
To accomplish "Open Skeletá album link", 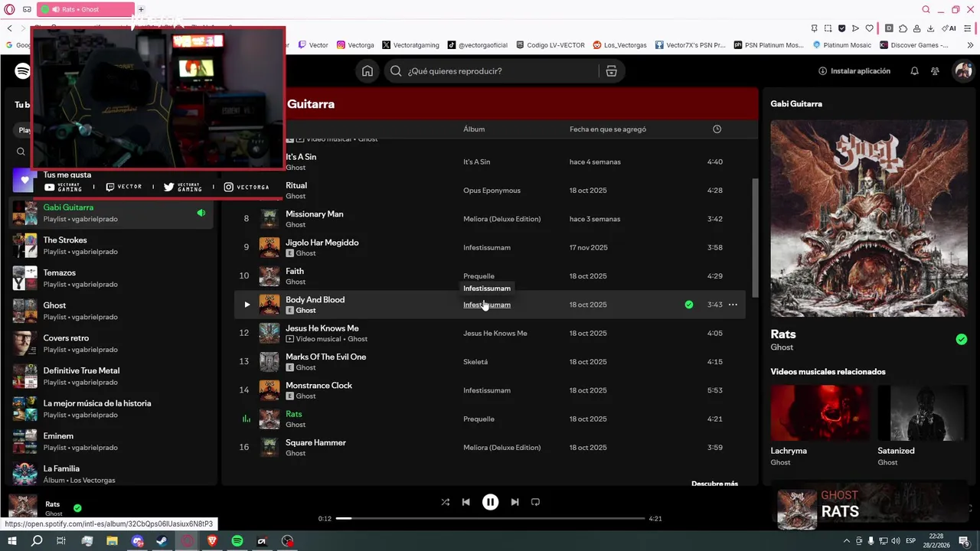I will [475, 362].
